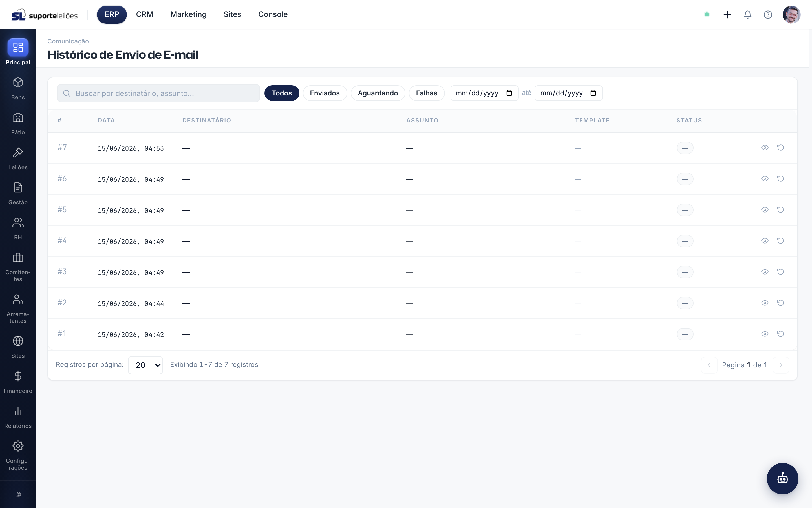View details of email #6
Viewport: 812px width, 508px height.
[x=765, y=179]
